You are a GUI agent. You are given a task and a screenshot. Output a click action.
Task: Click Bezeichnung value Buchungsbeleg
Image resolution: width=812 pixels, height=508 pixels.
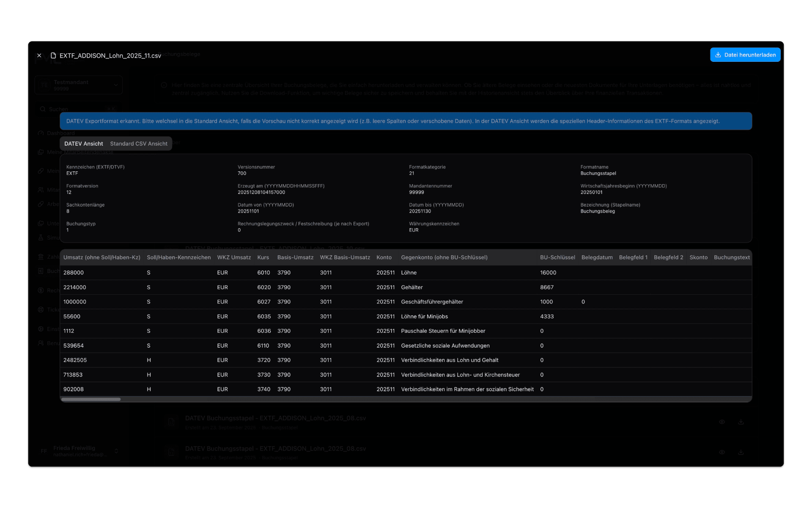coord(598,211)
